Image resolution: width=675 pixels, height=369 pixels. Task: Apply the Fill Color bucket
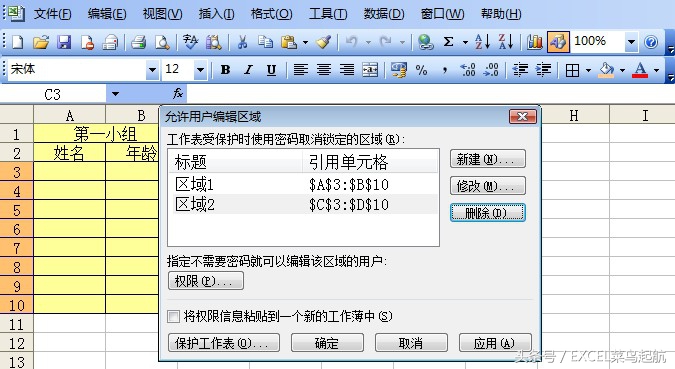[x=606, y=70]
